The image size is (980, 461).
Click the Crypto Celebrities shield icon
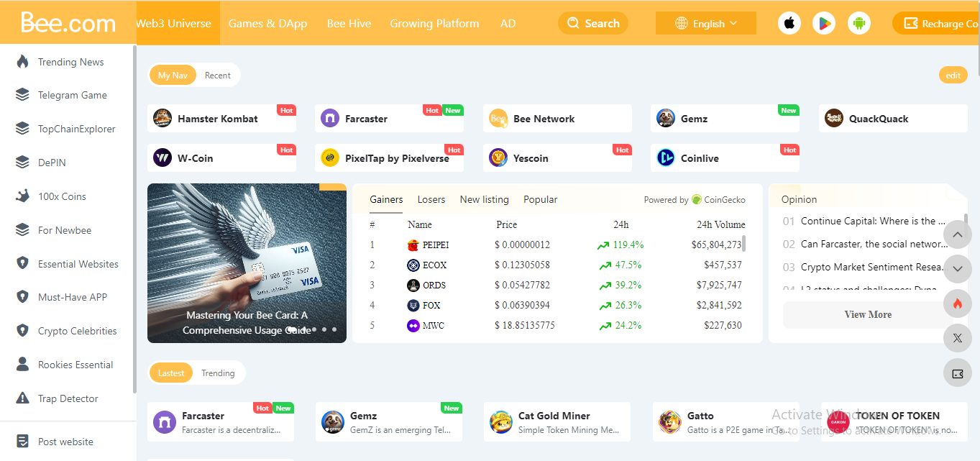[22, 331]
